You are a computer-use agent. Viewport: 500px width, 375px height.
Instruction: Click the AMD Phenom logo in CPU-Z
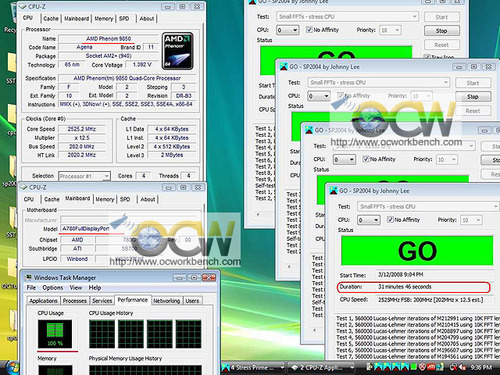tap(178, 51)
